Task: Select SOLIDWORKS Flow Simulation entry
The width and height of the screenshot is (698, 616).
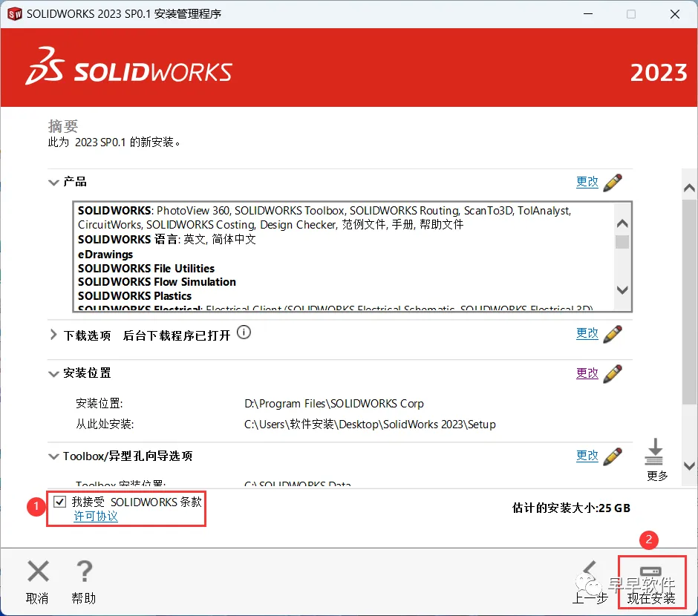Action: (x=157, y=282)
